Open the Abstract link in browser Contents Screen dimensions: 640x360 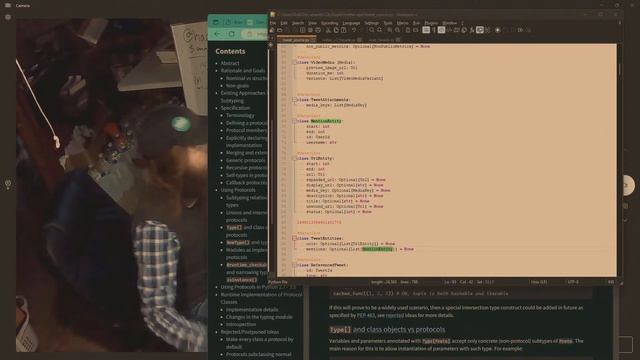230,63
